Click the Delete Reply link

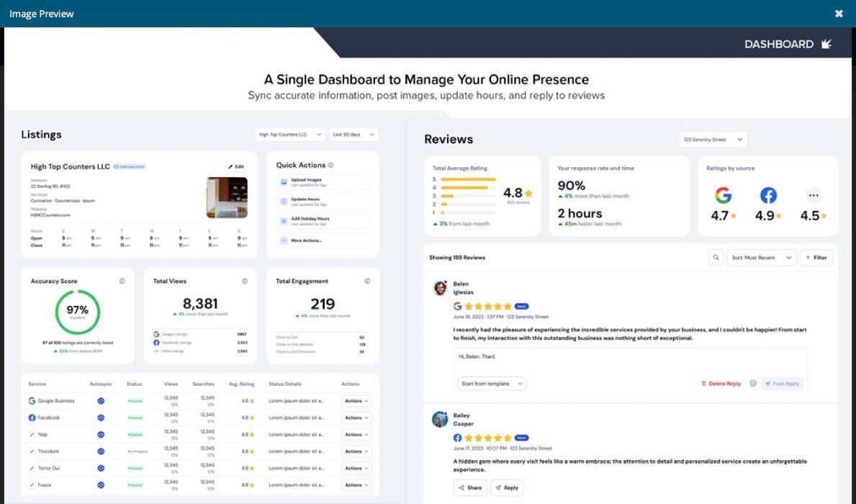click(x=721, y=384)
